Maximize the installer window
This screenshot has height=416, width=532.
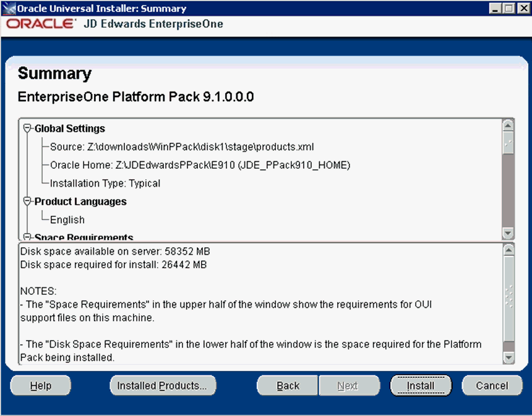coord(508,8)
